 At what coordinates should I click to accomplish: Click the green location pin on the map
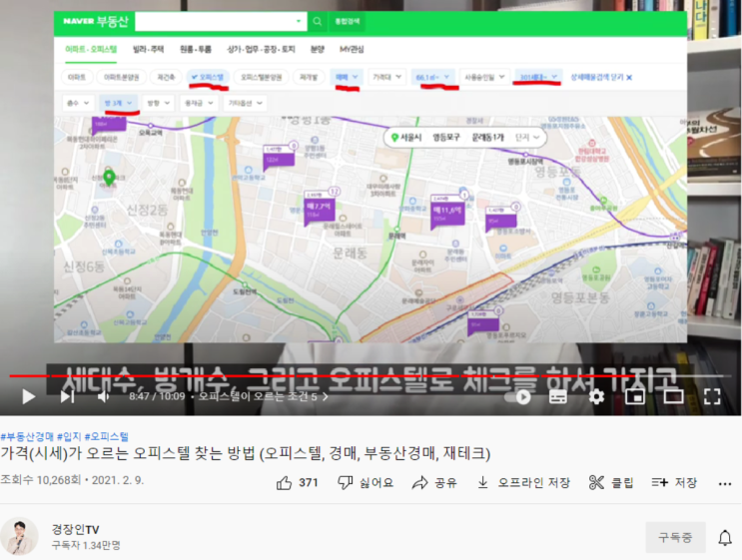(x=109, y=176)
